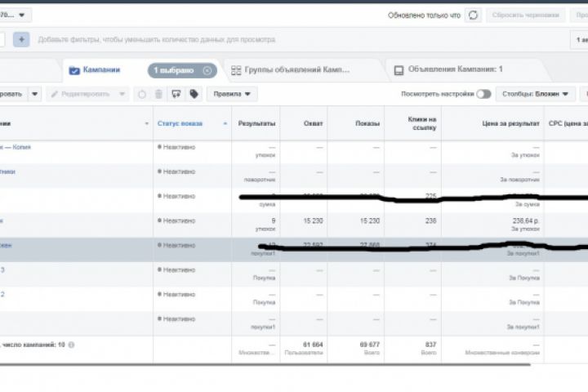Expand the arrow beside 'Редактировать'
This screenshot has width=588, height=392.
122,94
